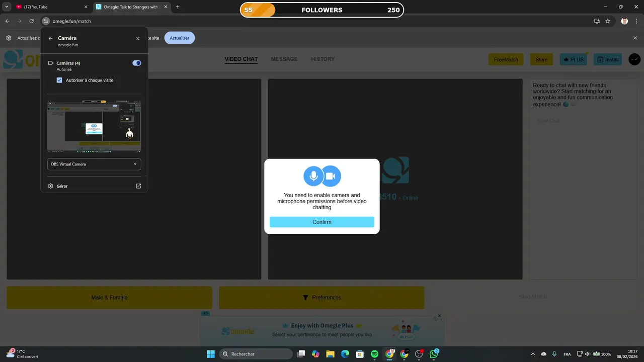
Task: Click the camera preview thumbnail
Action: coord(94,126)
